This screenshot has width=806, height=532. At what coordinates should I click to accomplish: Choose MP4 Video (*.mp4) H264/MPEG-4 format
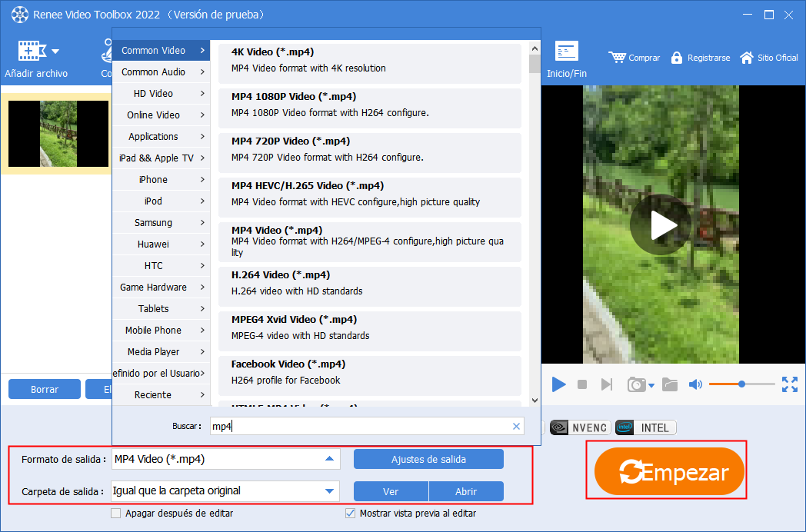click(x=370, y=242)
